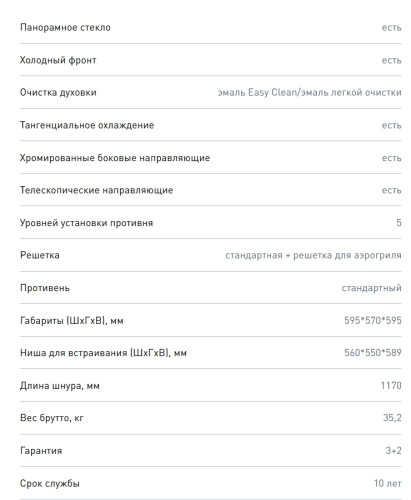The image size is (411, 500).
Task: Click the "Габариты (ШхГхВ), мм" label
Action: [72, 321]
